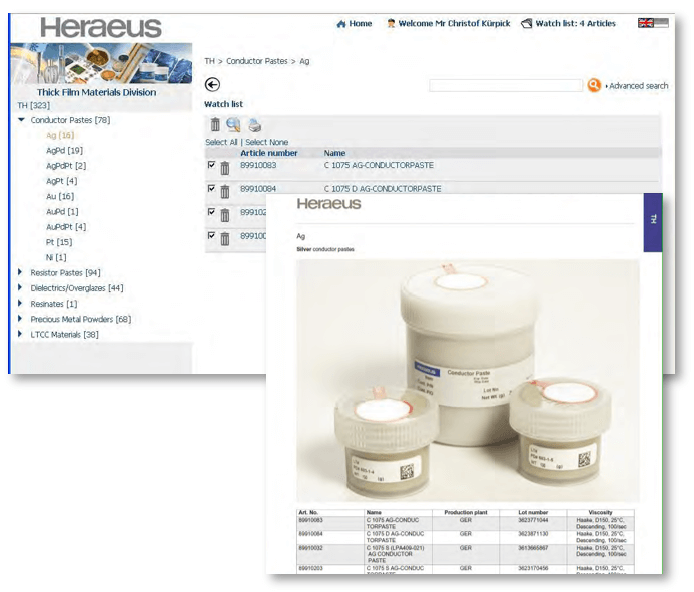Image resolution: width=694 pixels, height=592 pixels.
Task: Open article number 89910083
Action: [258, 165]
